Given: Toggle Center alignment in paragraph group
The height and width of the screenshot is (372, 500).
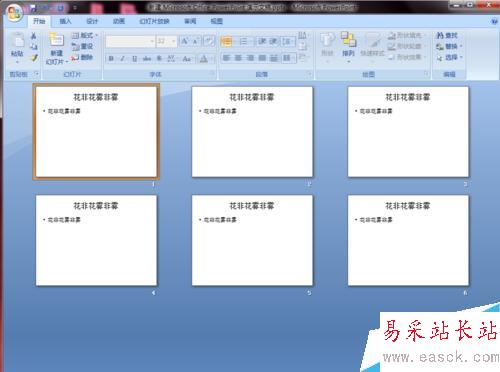Looking at the screenshot, I should [239, 58].
